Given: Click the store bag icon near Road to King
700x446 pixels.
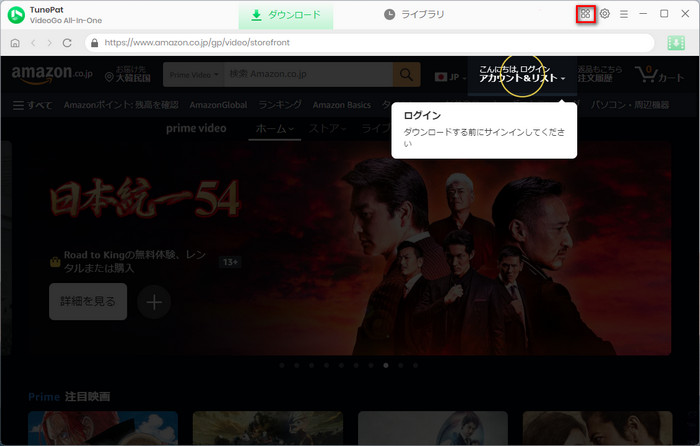Looking at the screenshot, I should tap(55, 262).
